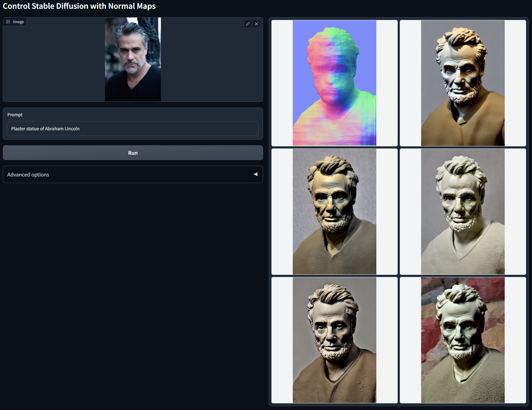Click the pencil edit icon on the image
This screenshot has width=532, height=410.
pos(248,24)
